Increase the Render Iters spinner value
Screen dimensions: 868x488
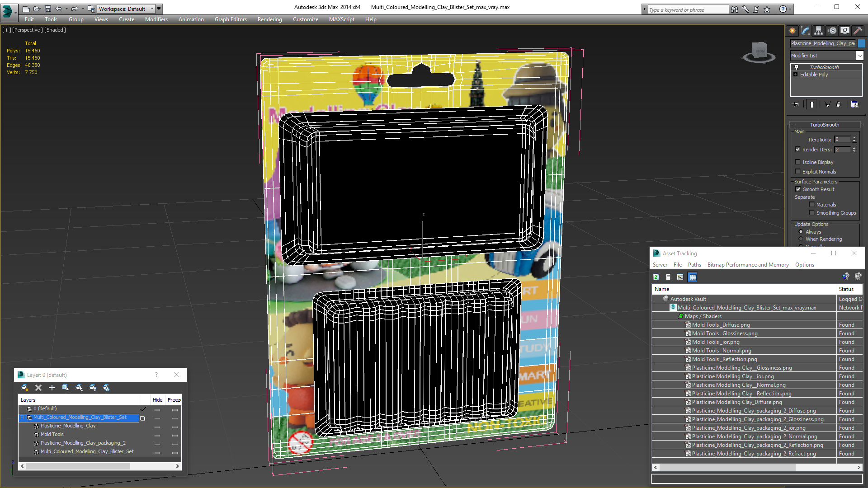tap(854, 148)
